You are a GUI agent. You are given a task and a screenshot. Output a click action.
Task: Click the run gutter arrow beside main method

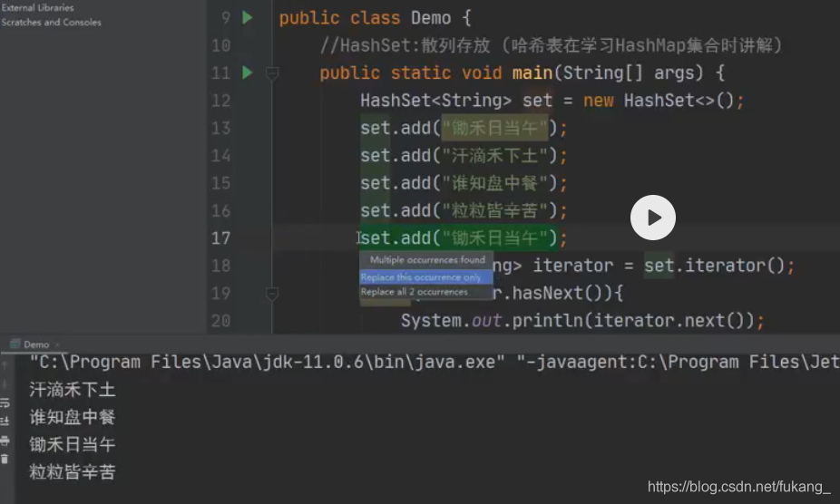click(x=247, y=73)
